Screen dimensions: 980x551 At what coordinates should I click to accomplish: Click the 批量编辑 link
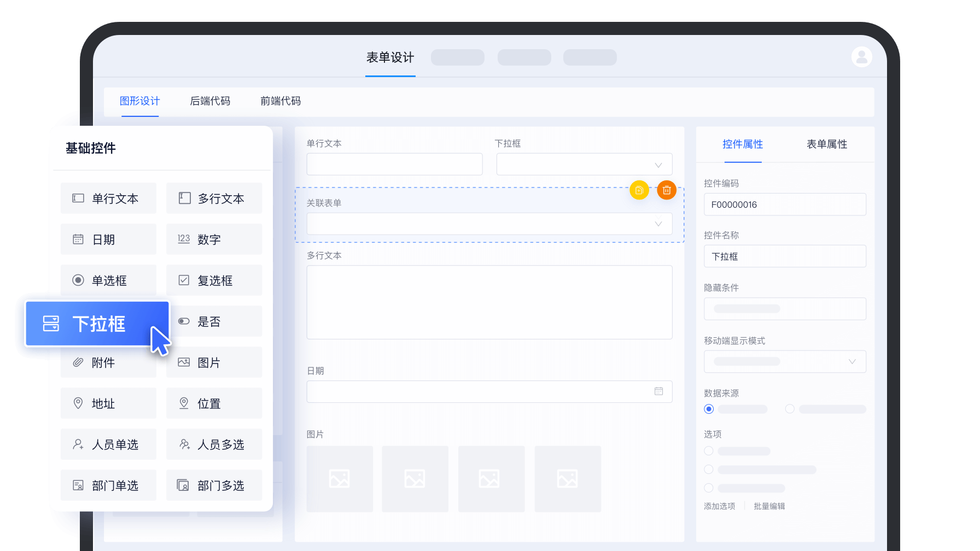pyautogui.click(x=769, y=506)
